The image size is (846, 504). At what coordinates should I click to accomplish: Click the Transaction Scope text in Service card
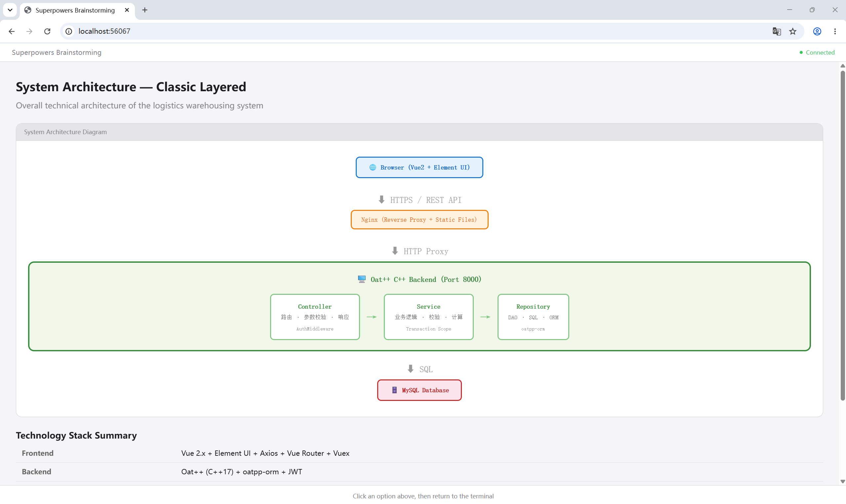[428, 329]
